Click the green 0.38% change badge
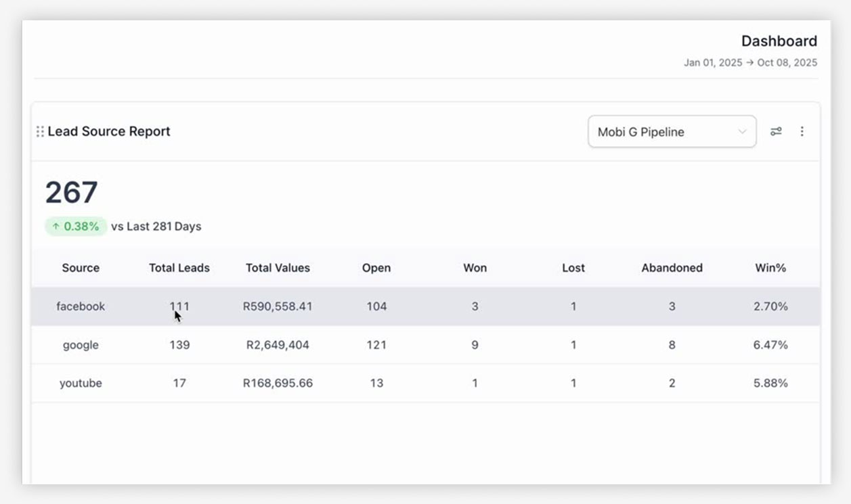This screenshot has width=851, height=504. point(76,227)
